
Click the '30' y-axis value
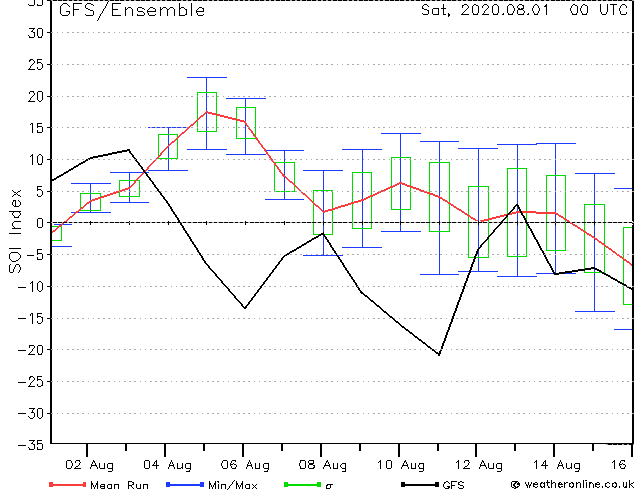coord(36,33)
